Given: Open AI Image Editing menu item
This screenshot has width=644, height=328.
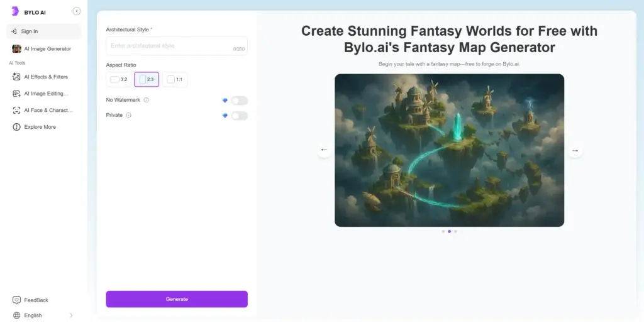Looking at the screenshot, I should [43, 94].
